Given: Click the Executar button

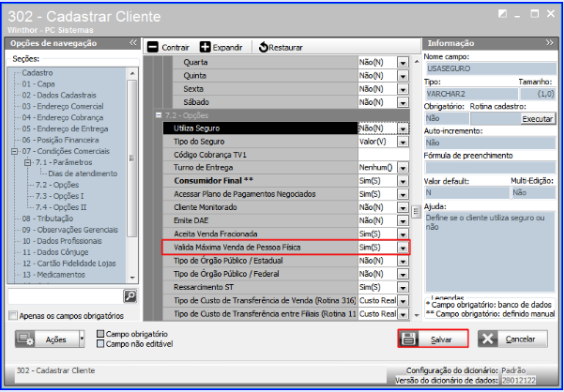Looking at the screenshot, I should click(x=538, y=119).
